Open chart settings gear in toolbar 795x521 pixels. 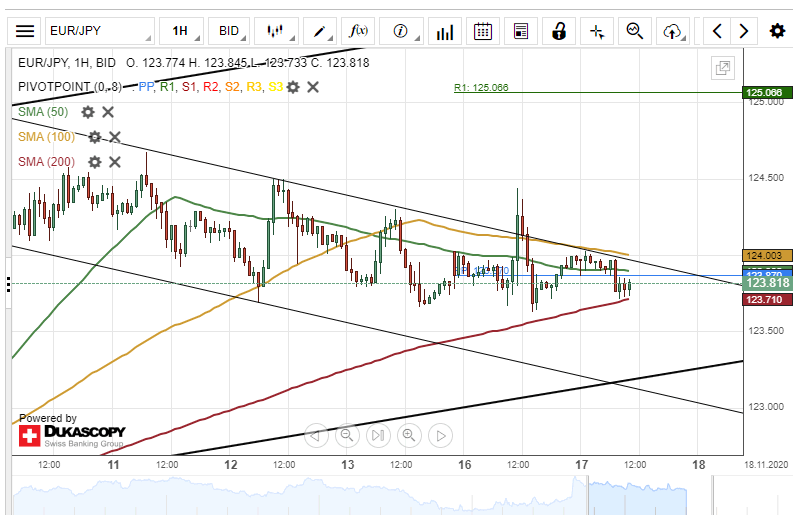777,31
